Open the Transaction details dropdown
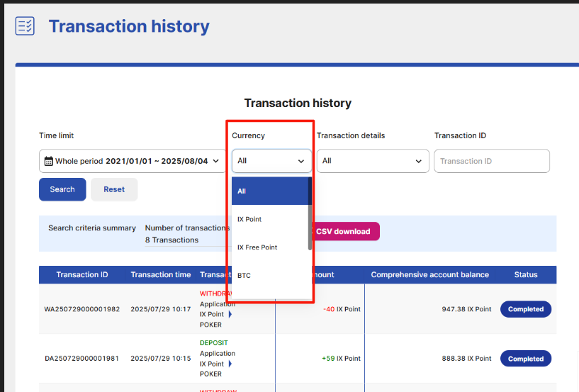Viewport: 579px width, 392px height. point(373,161)
